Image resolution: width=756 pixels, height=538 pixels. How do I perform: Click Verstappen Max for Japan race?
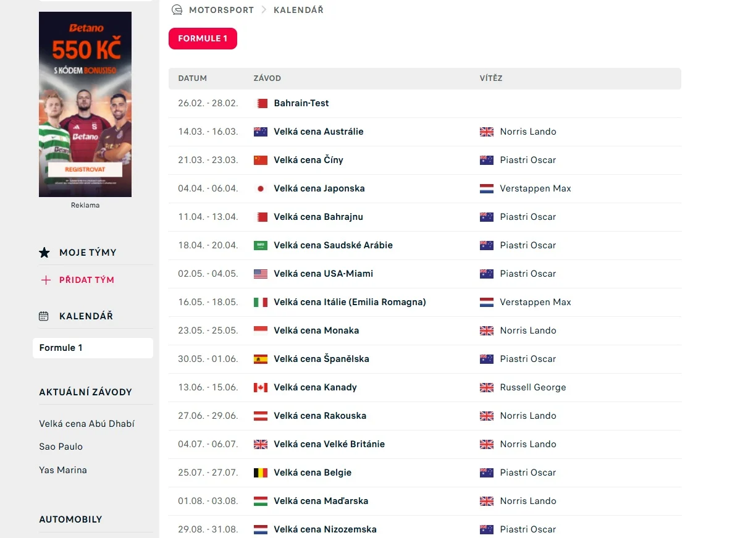[x=535, y=188]
